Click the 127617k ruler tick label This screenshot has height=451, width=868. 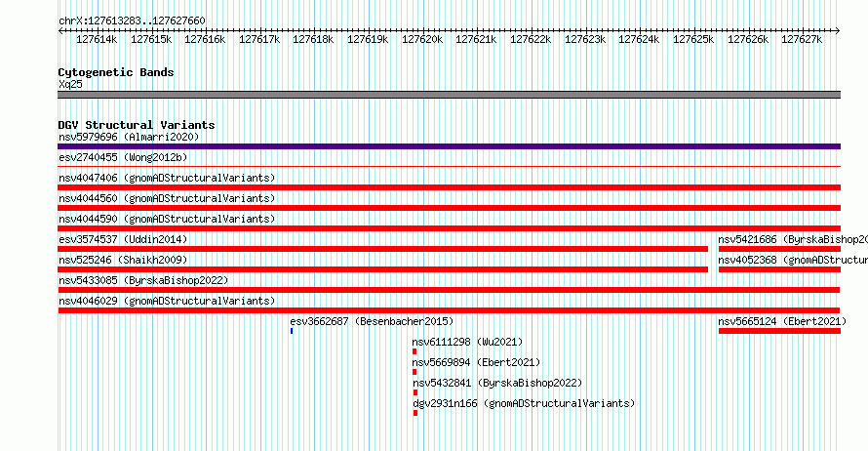click(259, 40)
